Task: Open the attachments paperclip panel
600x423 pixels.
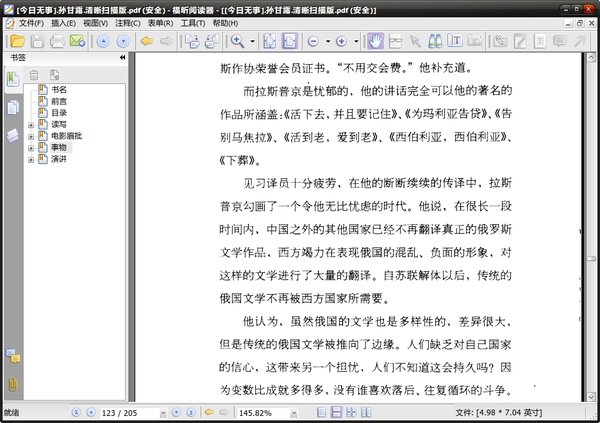Action: (13, 383)
